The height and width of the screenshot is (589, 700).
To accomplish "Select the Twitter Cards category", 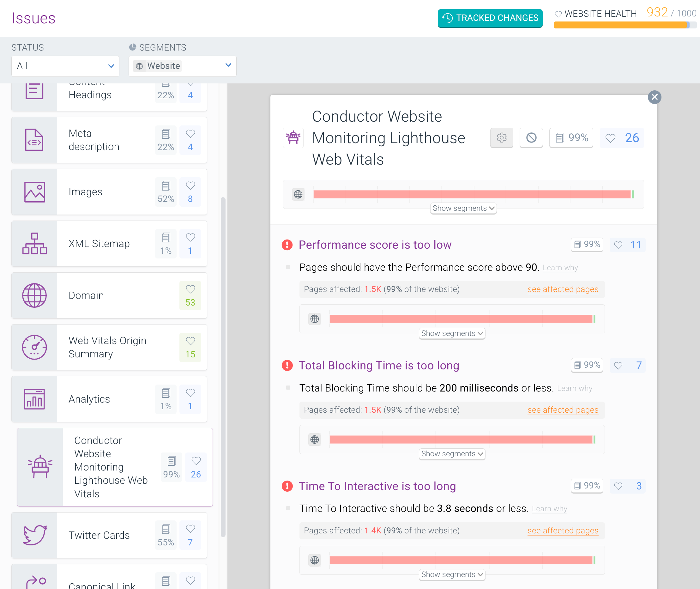I will 109,535.
